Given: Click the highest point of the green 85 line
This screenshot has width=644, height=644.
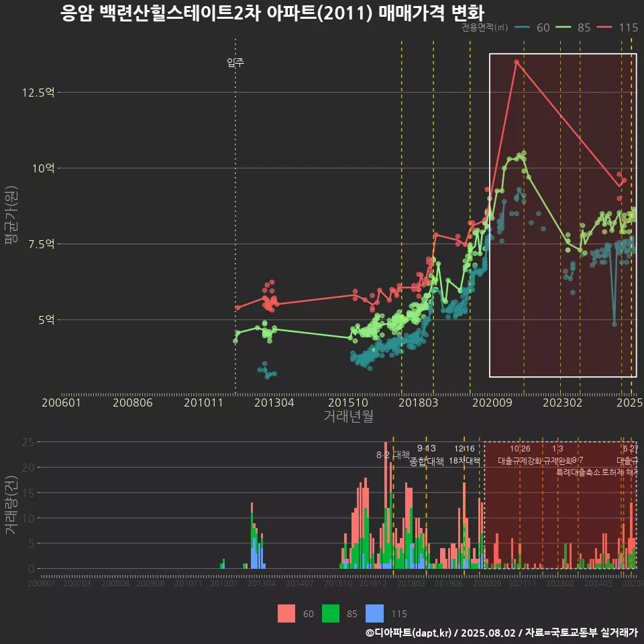Looking at the screenshot, I should point(523,153).
